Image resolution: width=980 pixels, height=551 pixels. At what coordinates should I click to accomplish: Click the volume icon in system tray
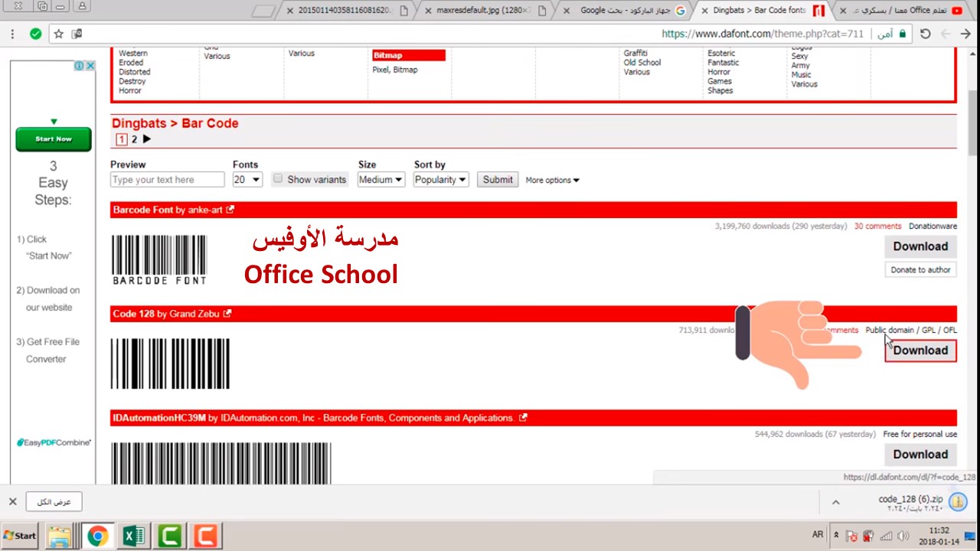902,536
